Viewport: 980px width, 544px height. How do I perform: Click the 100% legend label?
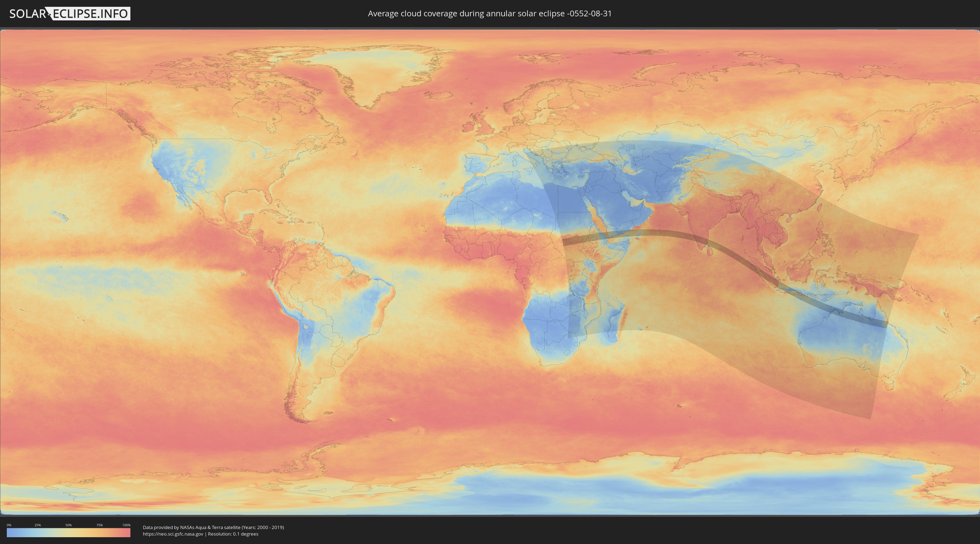pos(126,525)
